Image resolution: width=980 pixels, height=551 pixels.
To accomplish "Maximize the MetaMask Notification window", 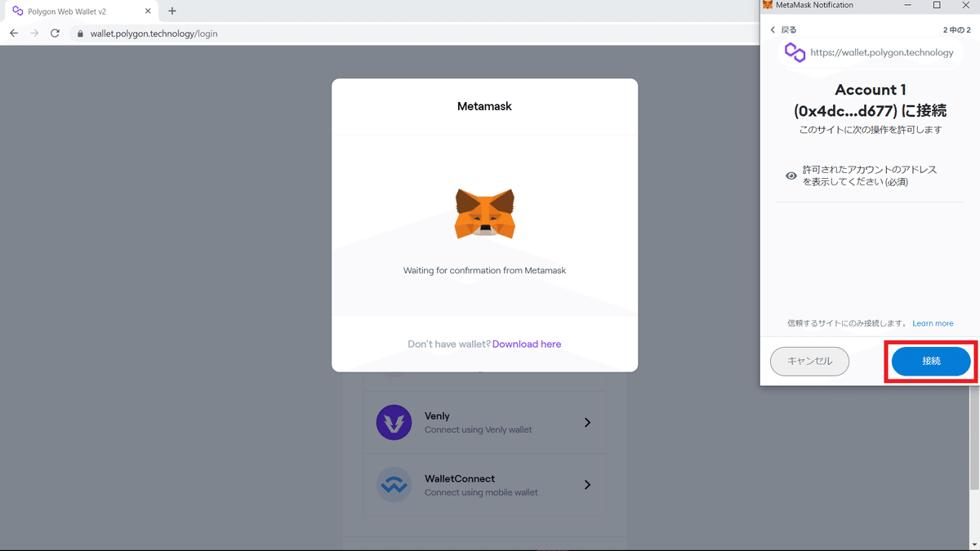I will tap(937, 6).
